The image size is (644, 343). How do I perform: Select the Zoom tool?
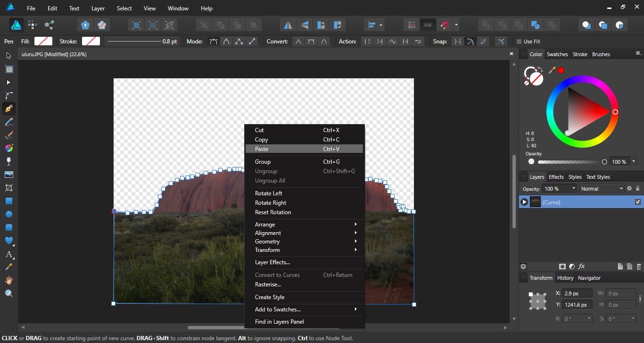pos(8,293)
